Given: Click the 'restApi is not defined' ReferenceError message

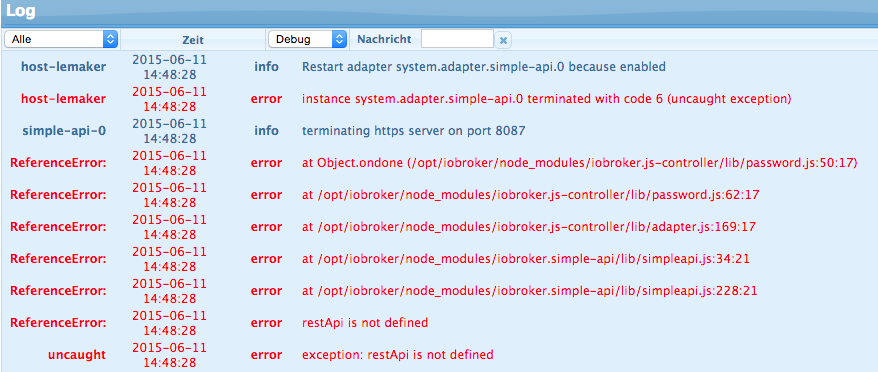Looking at the screenshot, I should pos(365,323).
